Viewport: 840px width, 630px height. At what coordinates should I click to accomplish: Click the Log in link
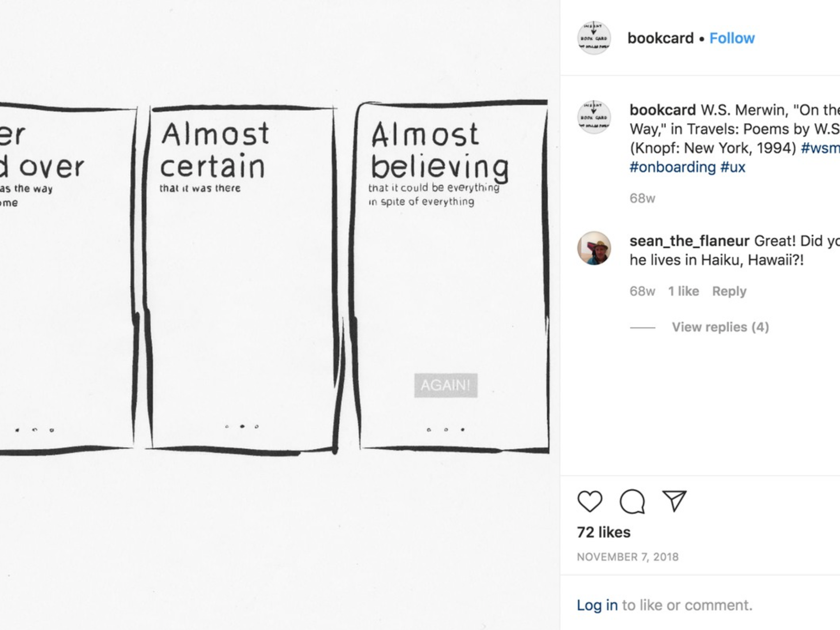click(596, 605)
